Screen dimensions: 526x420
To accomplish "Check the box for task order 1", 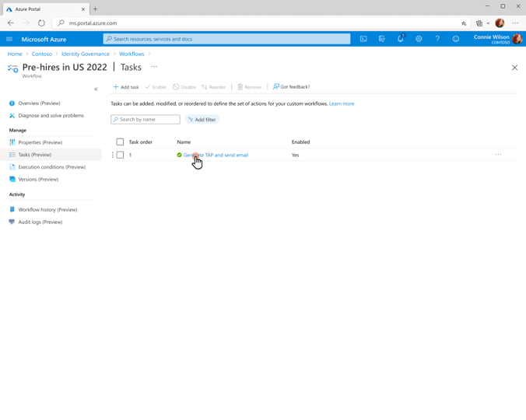I will 120,155.
